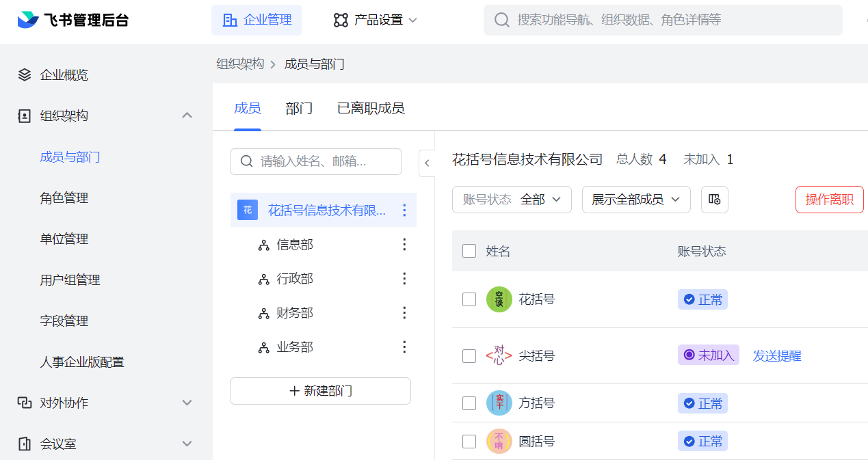Viewport: 868px width, 460px height.
Task: Click the 新建部门 button
Action: [320, 391]
